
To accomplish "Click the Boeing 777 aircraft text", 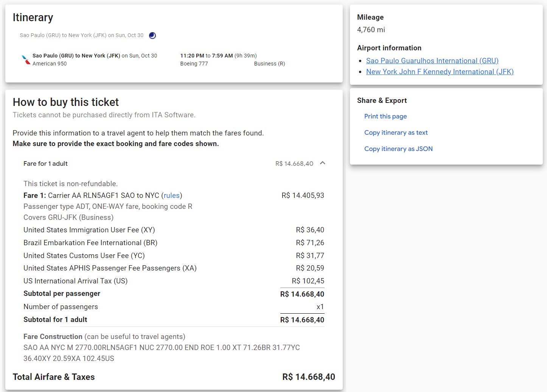I will tap(194, 64).
